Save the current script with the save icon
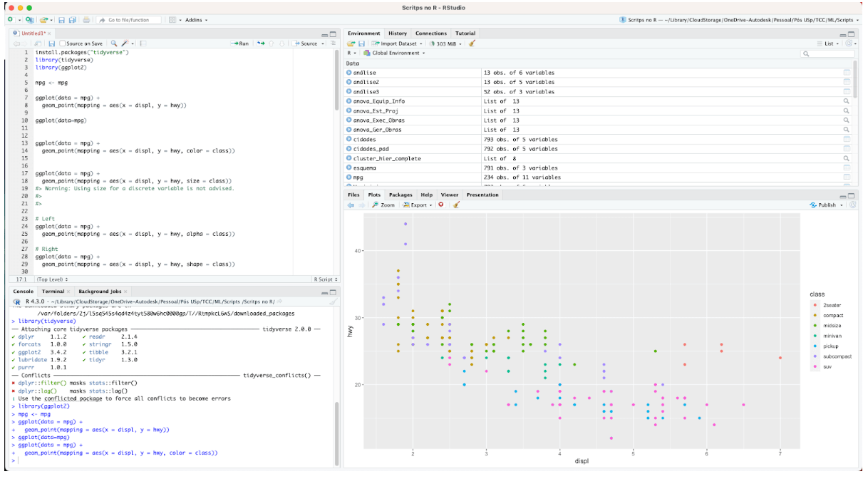Viewport: 868px width, 479px height. point(52,43)
